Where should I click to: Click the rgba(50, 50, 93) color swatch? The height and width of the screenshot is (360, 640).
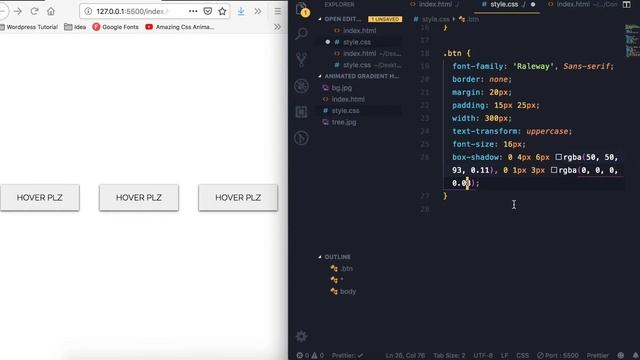pos(558,157)
